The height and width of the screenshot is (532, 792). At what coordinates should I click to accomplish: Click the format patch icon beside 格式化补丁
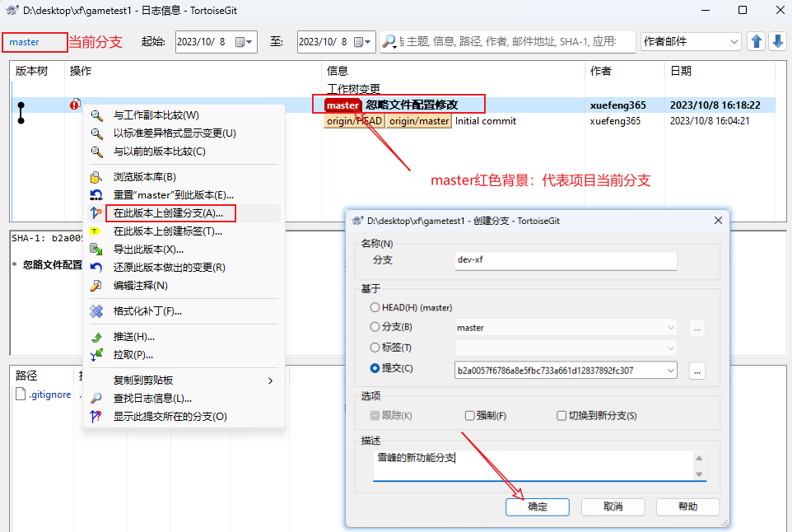96,311
